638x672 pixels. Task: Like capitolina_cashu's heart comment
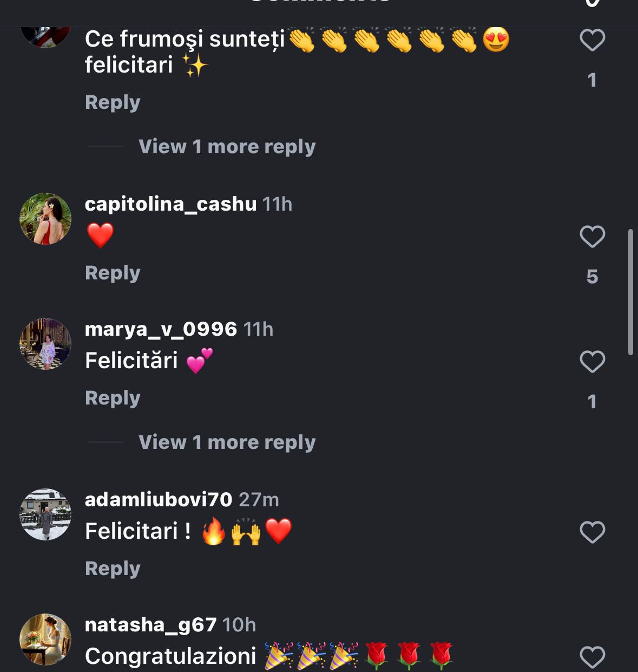coord(592,237)
